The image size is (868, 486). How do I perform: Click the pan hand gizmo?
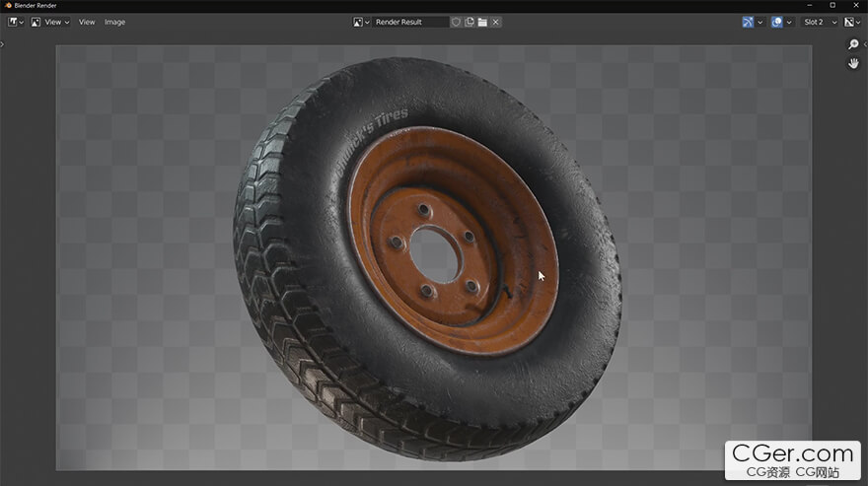pyautogui.click(x=854, y=63)
